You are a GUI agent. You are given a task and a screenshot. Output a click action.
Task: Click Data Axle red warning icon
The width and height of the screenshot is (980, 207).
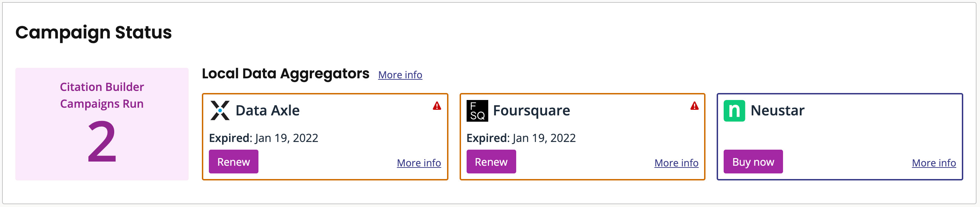437,106
